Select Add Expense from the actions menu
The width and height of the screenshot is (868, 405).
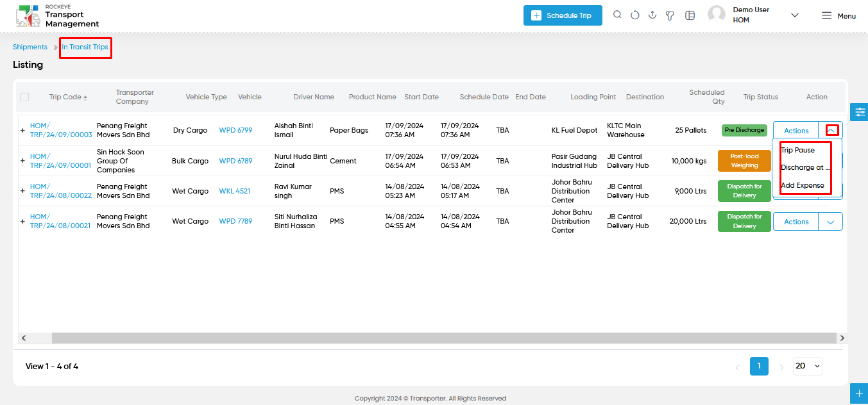(x=803, y=185)
